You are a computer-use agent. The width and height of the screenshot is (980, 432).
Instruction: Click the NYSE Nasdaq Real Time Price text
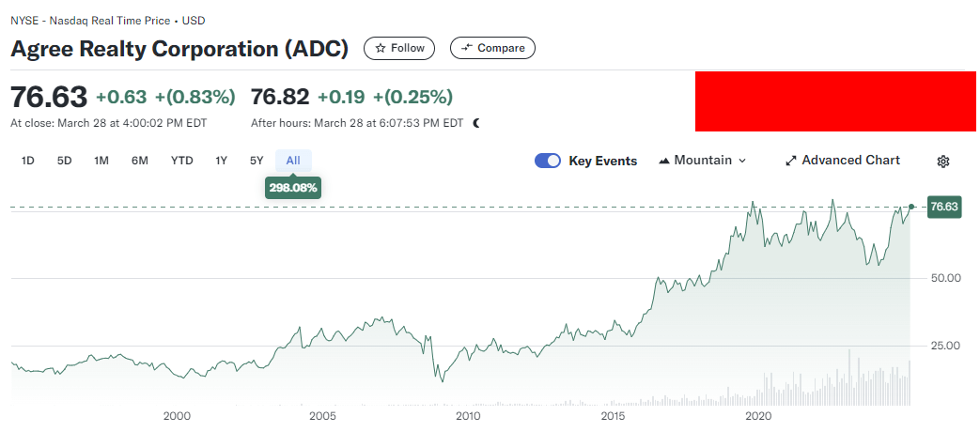click(107, 21)
